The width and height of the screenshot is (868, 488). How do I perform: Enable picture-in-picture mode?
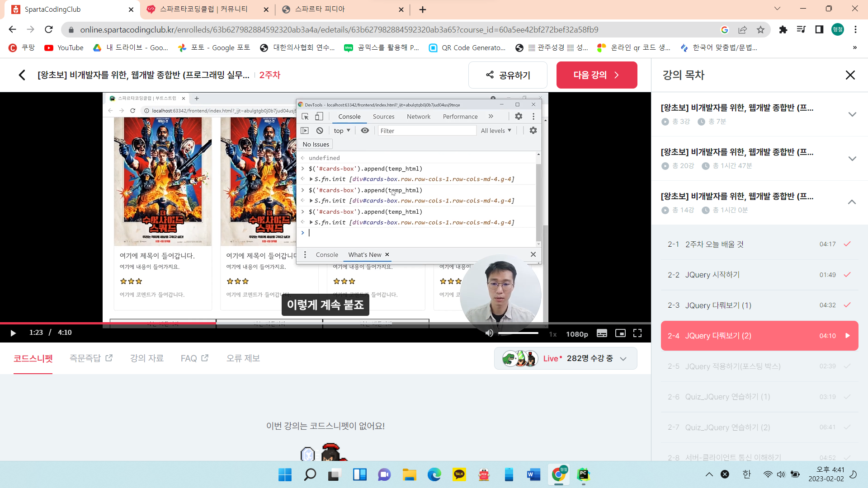coord(620,333)
